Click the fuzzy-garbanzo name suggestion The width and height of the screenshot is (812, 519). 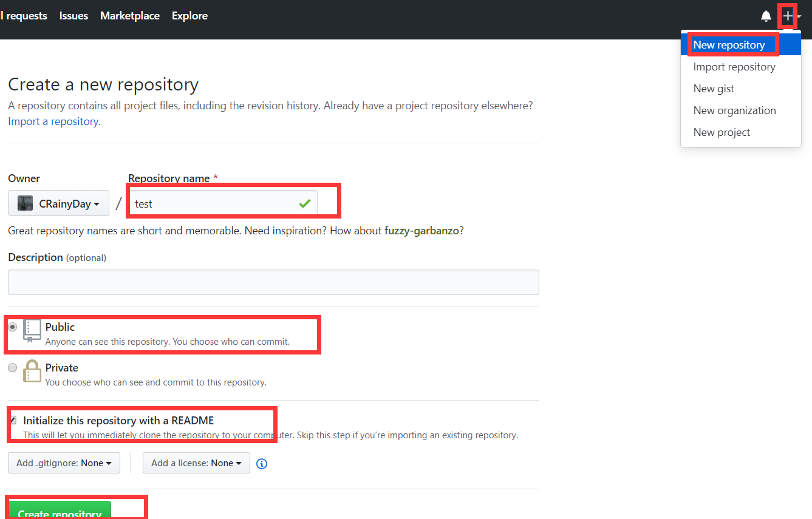[x=421, y=230]
